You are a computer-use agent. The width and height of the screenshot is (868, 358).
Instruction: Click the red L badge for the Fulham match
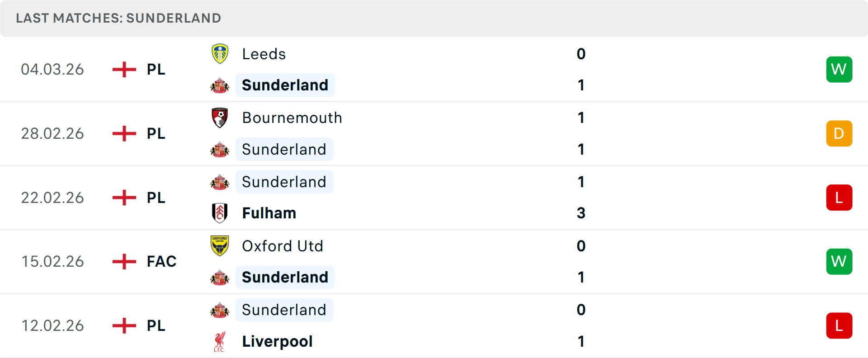839,198
